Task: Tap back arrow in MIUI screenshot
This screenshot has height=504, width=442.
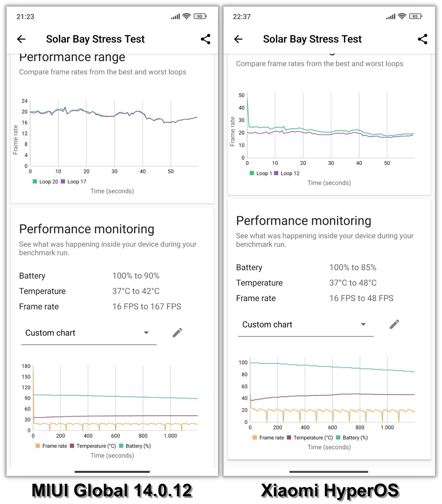Action: (x=21, y=39)
